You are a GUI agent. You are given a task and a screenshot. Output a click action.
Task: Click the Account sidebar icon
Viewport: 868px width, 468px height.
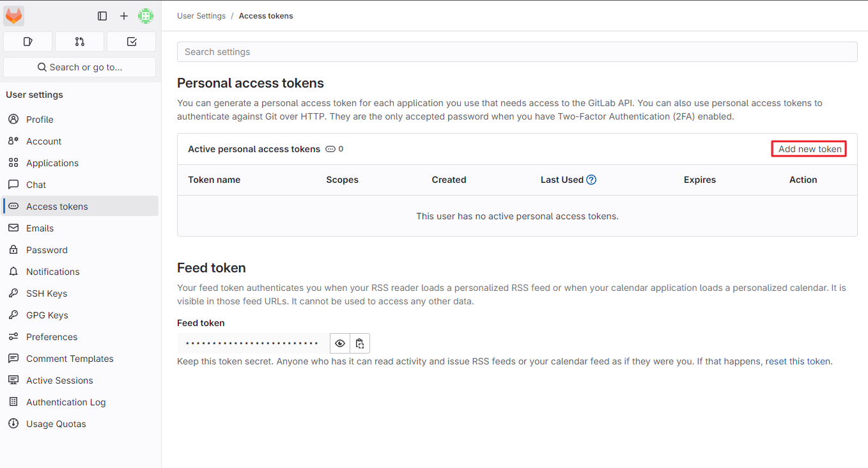pyautogui.click(x=13, y=141)
